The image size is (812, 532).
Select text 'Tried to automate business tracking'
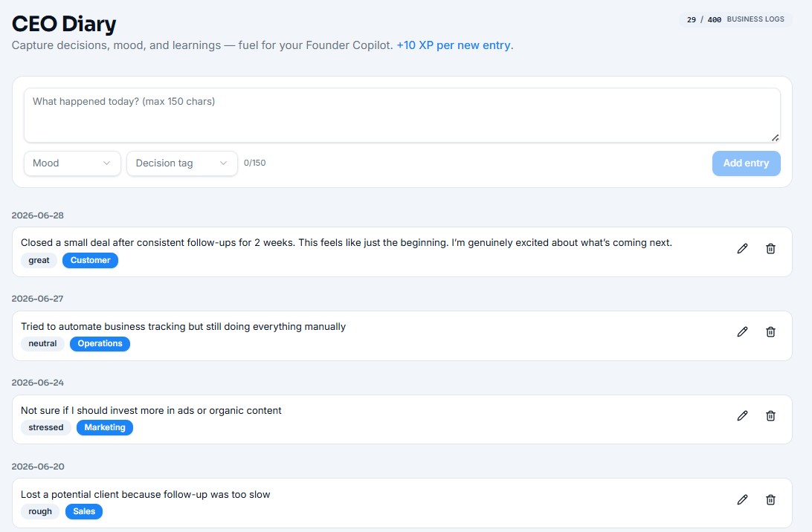point(103,326)
